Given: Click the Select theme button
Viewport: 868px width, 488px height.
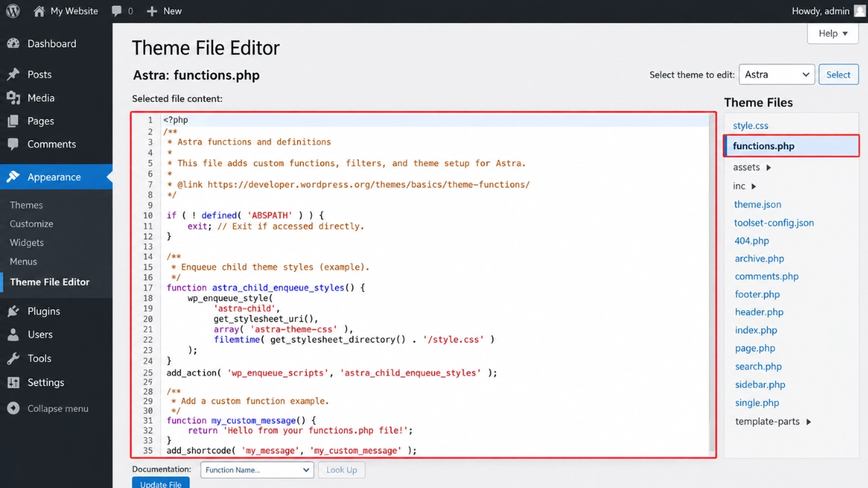Looking at the screenshot, I should tap(838, 74).
